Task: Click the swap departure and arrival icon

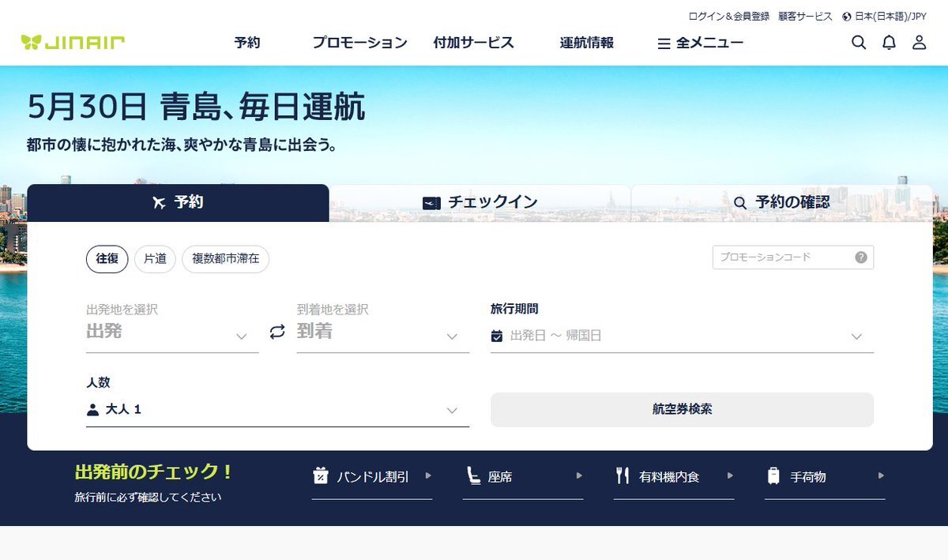Action: point(277,332)
